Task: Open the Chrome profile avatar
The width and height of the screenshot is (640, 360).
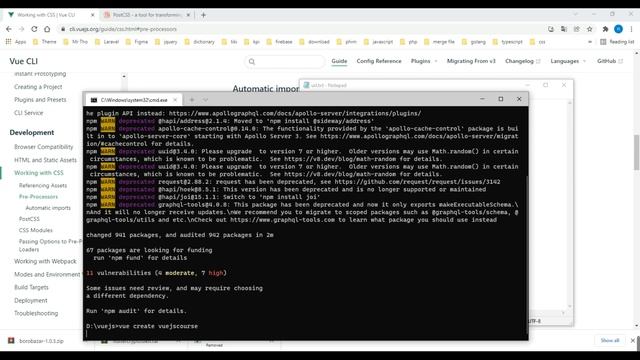Action: [618, 29]
